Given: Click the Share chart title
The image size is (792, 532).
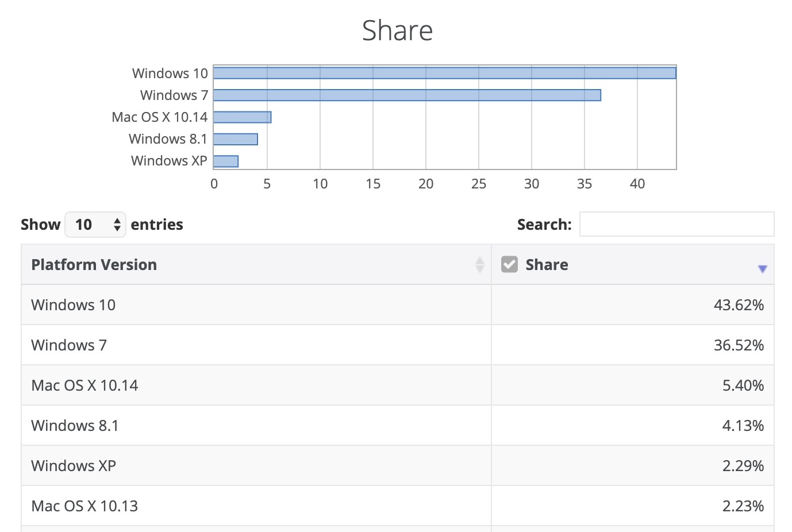Looking at the screenshot, I should tap(397, 30).
